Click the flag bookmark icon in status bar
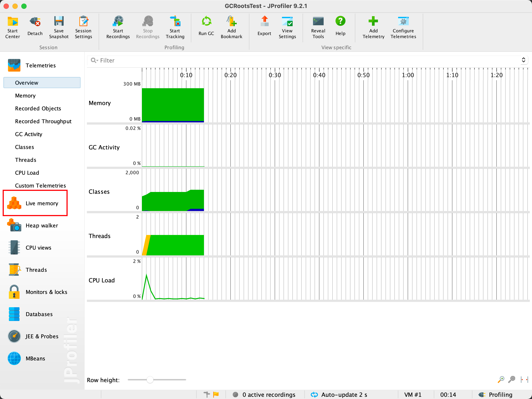Viewport: 532px width, 399px height. pyautogui.click(x=216, y=394)
